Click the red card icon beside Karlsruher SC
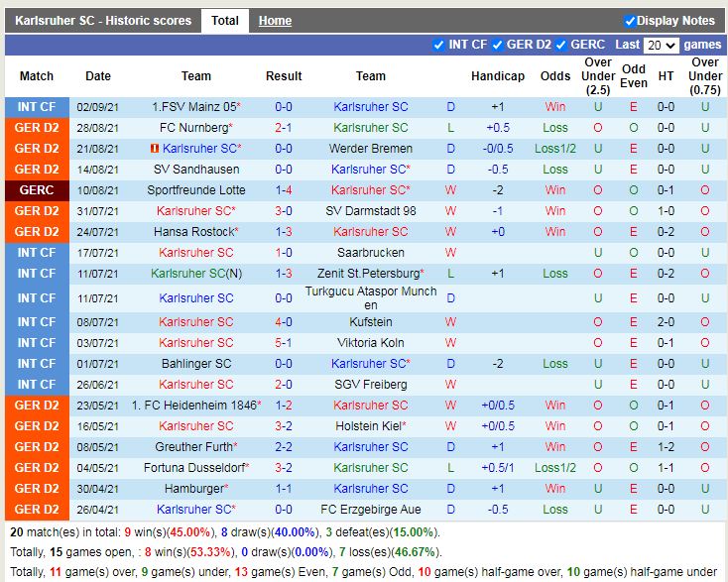This screenshot has width=728, height=582. click(x=155, y=149)
